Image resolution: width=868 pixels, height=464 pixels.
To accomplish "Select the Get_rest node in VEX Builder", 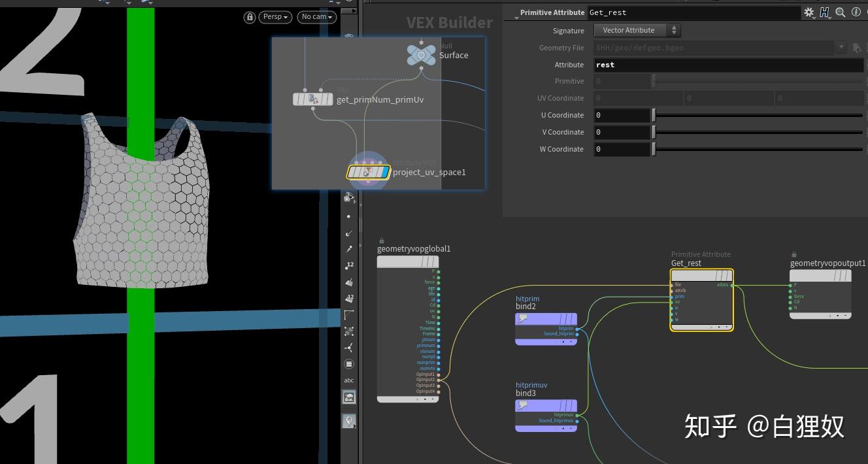I will pos(701,299).
